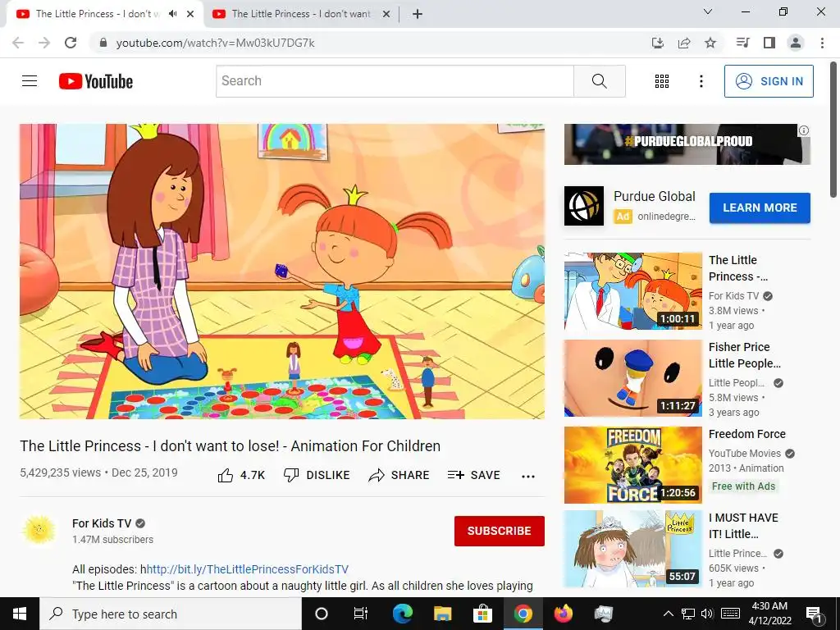Share this page via the address bar icon

[684, 43]
